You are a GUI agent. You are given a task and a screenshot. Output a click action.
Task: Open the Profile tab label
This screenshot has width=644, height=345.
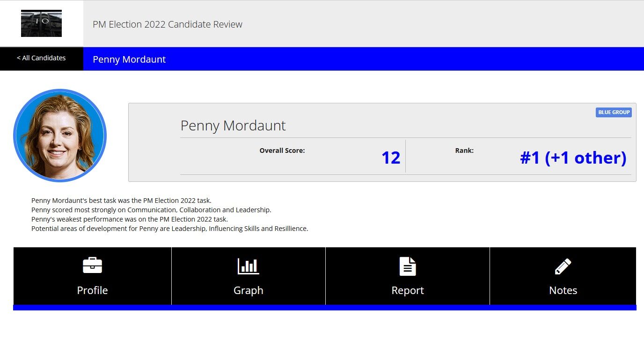[92, 290]
